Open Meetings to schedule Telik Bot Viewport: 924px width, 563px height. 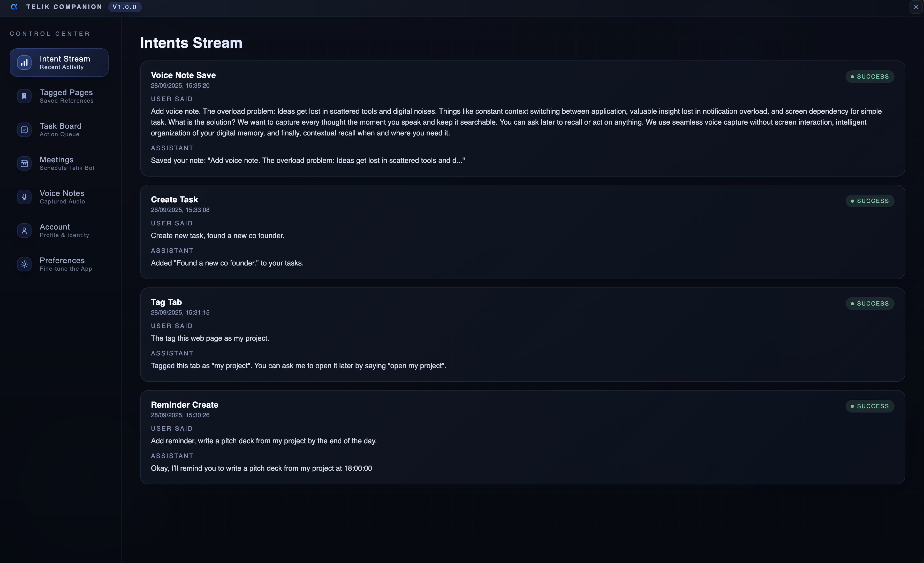[x=67, y=163]
